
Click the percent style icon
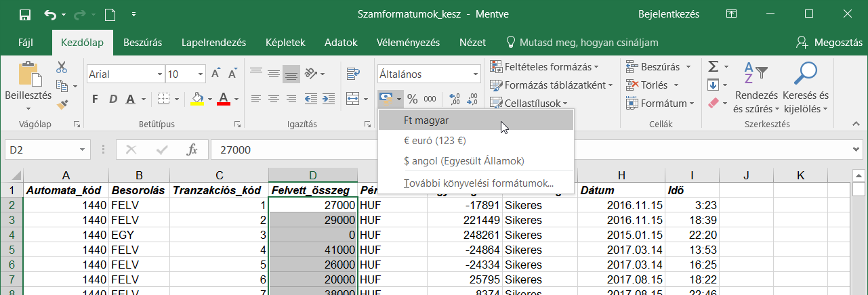tap(412, 99)
